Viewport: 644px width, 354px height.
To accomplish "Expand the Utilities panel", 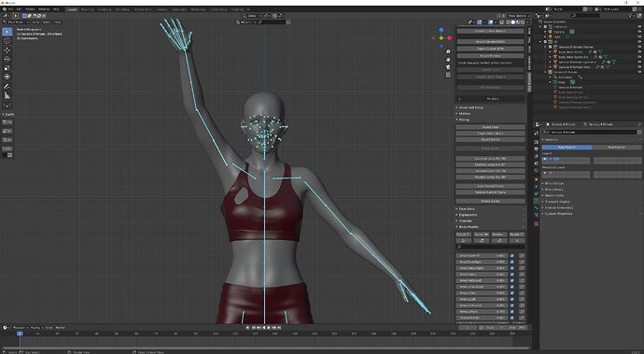I will tap(465, 113).
